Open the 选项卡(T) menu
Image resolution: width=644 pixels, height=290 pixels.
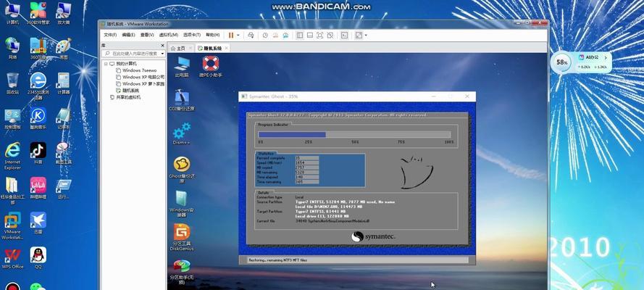191,36
